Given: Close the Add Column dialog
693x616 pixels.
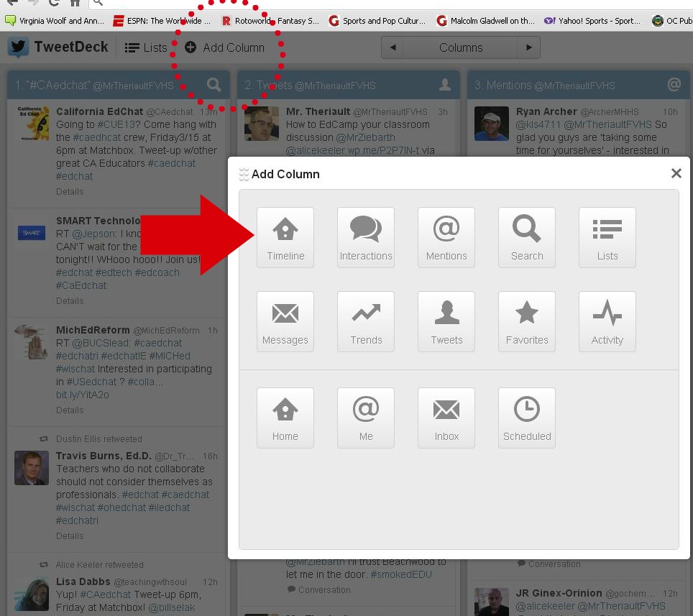Looking at the screenshot, I should pos(676,173).
